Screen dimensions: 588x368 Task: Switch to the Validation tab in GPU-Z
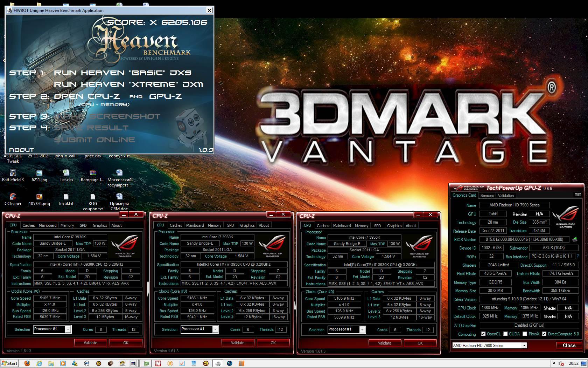[506, 196]
